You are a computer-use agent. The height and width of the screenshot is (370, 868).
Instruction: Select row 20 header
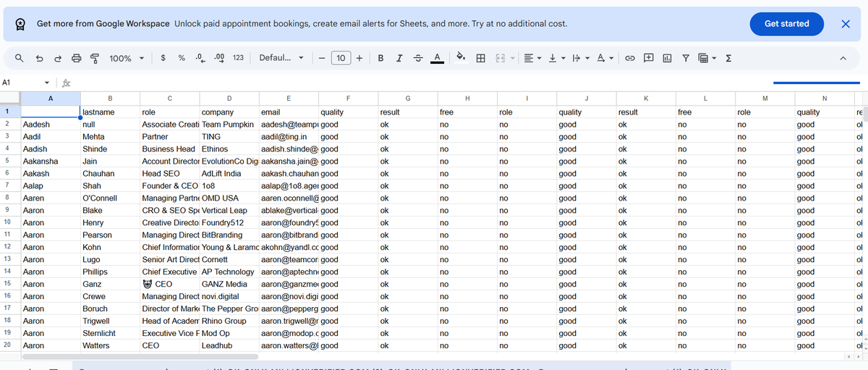coord(10,345)
